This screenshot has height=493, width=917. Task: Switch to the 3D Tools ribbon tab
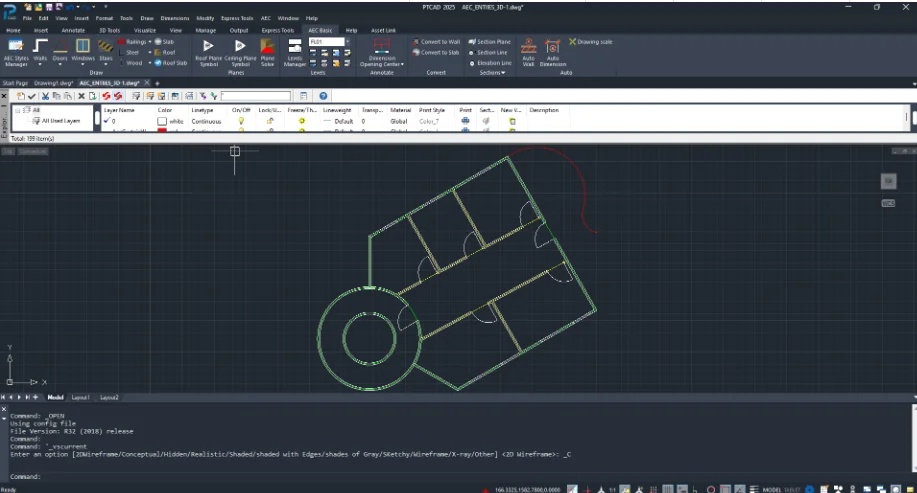[109, 30]
